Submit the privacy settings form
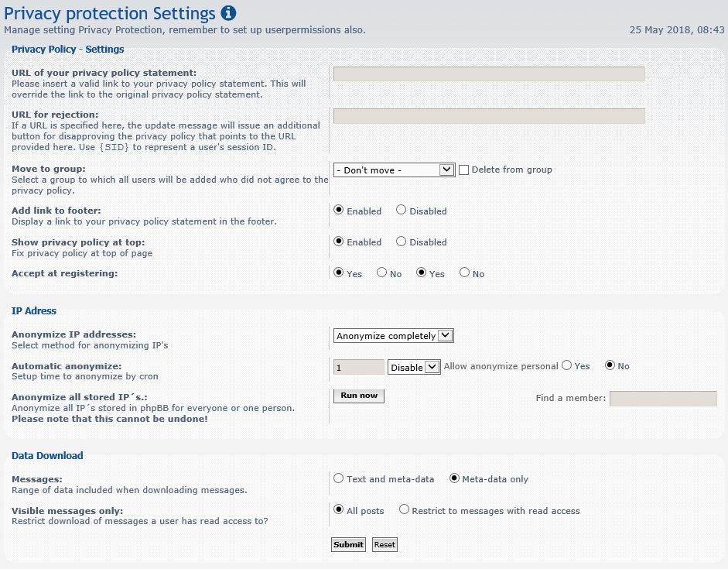This screenshot has height=569, width=728. (348, 544)
